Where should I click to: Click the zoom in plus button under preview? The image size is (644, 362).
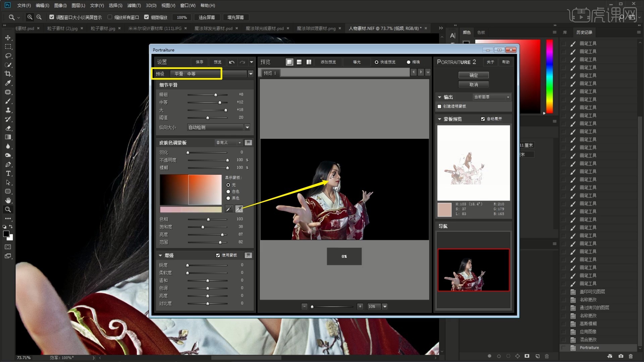click(x=360, y=306)
